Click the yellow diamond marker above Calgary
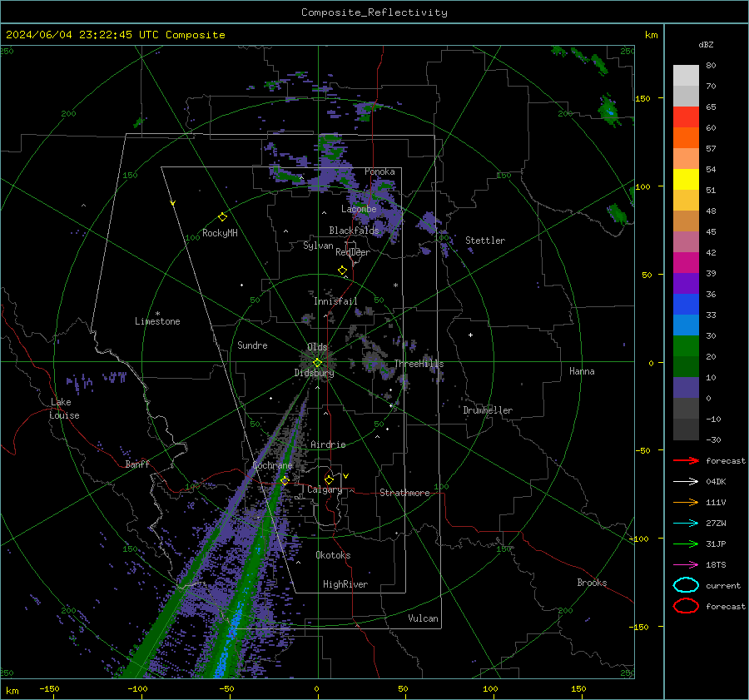The width and height of the screenshot is (749, 700). pos(329,479)
